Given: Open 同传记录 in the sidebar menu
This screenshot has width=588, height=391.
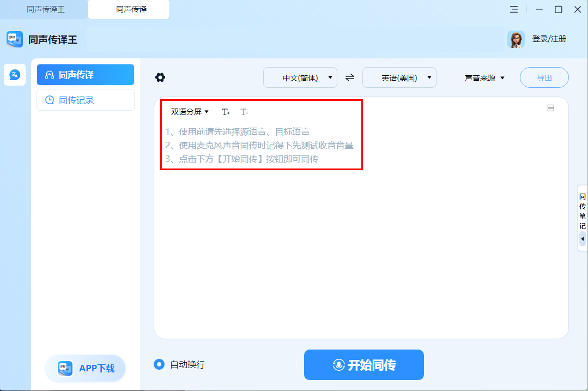Looking at the screenshot, I should (86, 100).
